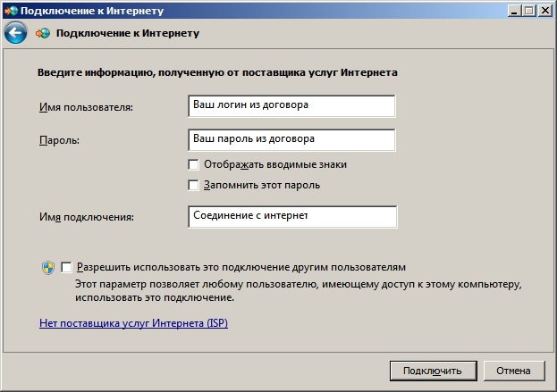Click the Отмена button
The height and width of the screenshot is (392, 557).
click(514, 371)
